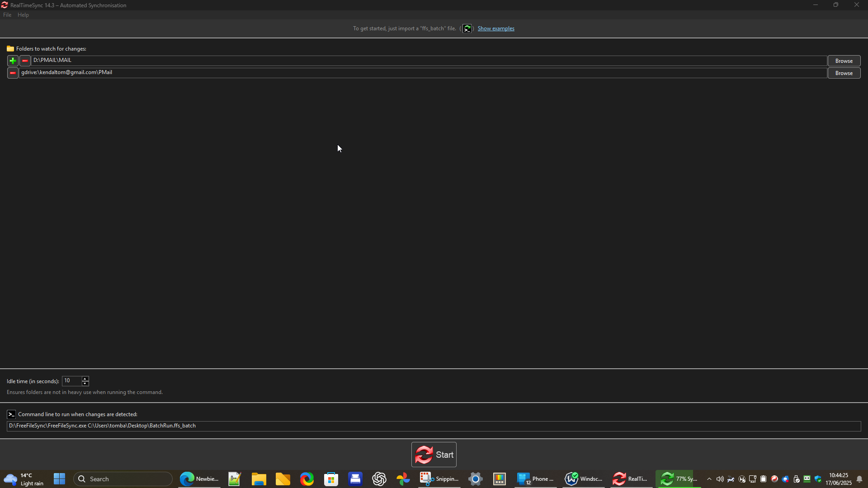Switch to the Edge Newbie window
868x488 pixels.
coord(199,479)
